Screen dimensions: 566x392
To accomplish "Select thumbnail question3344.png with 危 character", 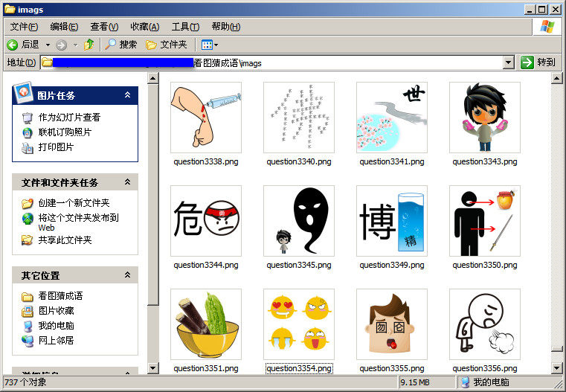I will pos(206,221).
